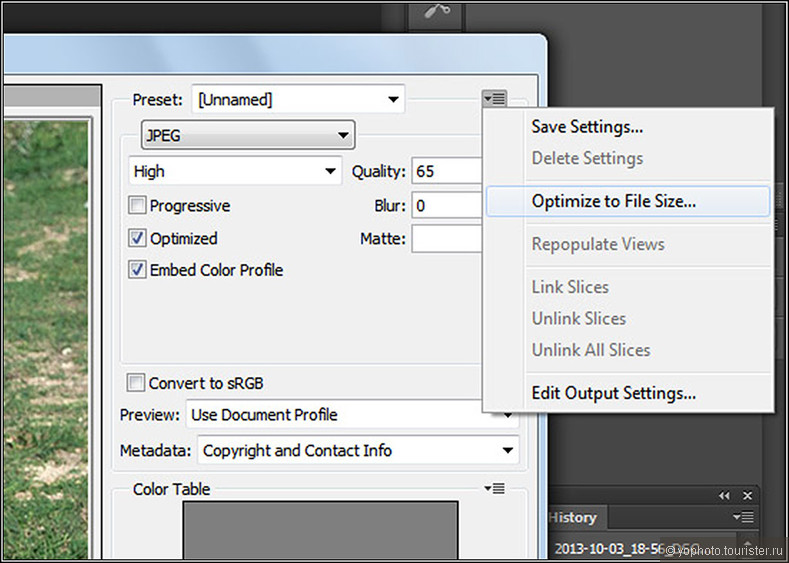Toggle Embed Color Profile checkbox
Viewport: 789px width, 563px height.
pos(137,270)
